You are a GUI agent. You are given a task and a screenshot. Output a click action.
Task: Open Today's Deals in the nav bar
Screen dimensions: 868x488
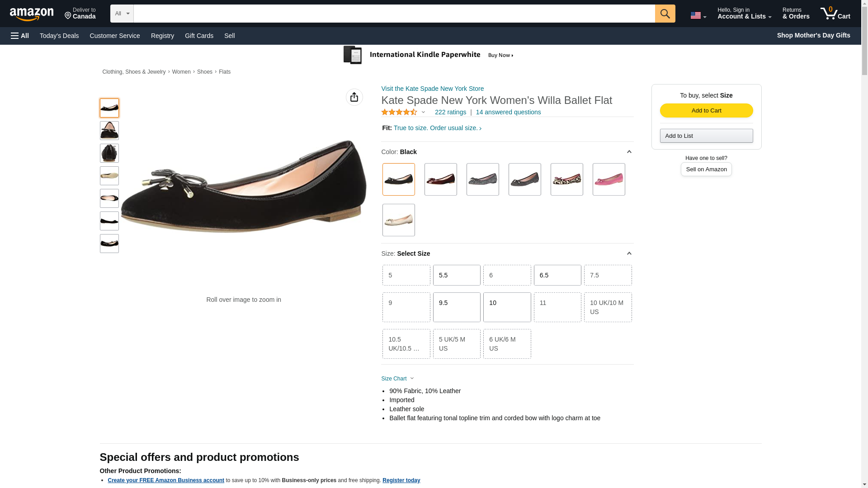click(59, 36)
